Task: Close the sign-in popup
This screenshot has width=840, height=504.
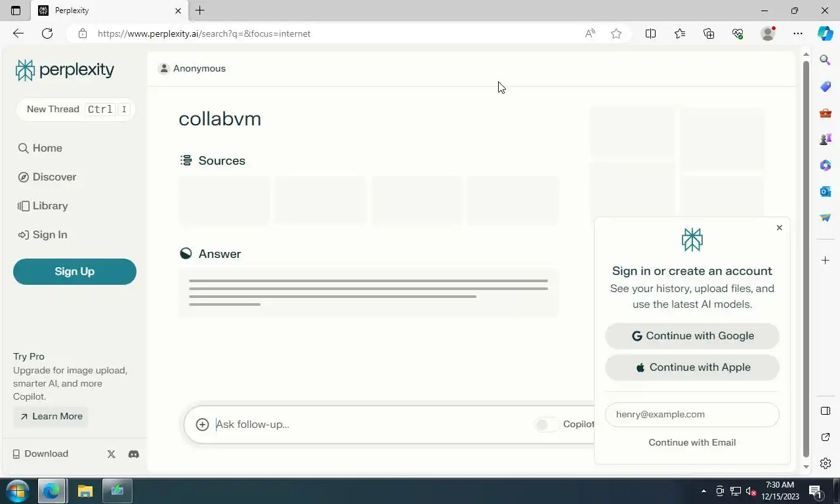Action: (x=780, y=228)
